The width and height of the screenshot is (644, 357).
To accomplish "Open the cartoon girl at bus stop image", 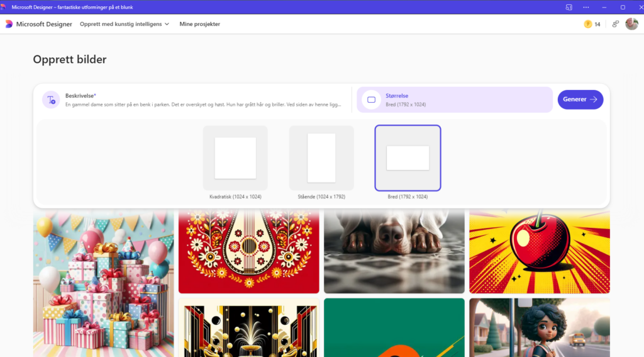I will point(539,327).
